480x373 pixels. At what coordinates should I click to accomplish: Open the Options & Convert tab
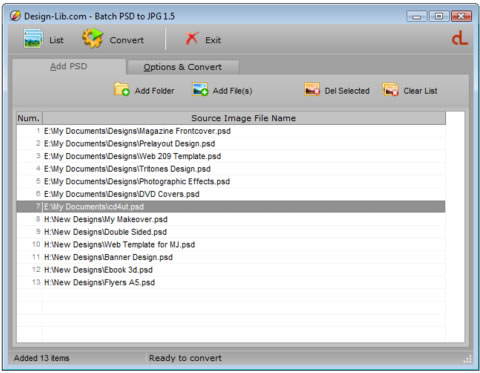tap(183, 67)
